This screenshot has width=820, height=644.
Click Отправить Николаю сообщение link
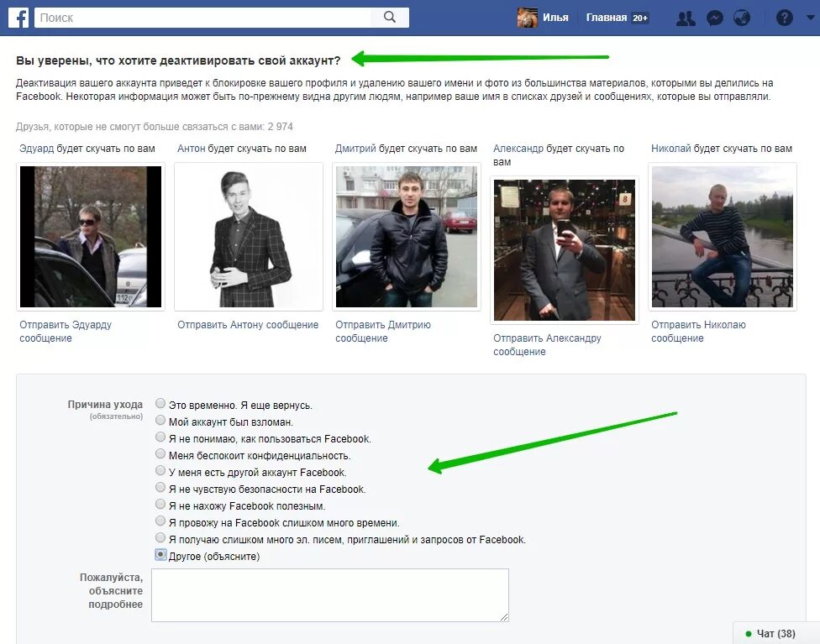pos(698,332)
